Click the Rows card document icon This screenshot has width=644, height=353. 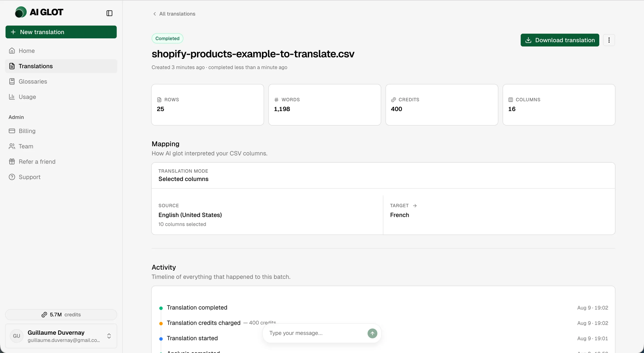click(159, 100)
